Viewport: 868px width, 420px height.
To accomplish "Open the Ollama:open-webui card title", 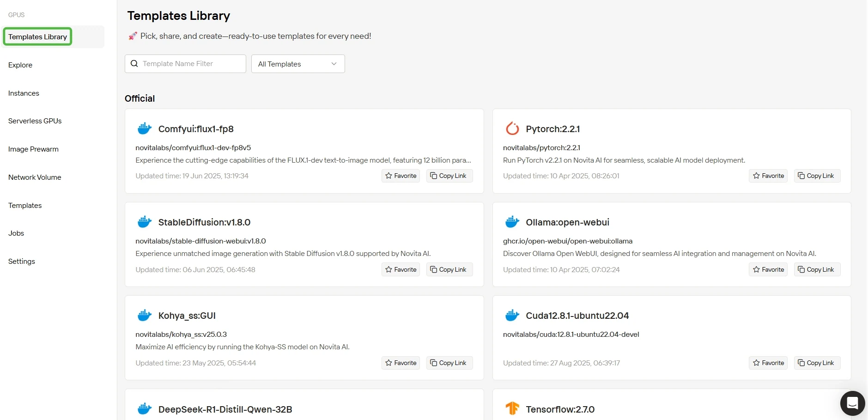I will pos(568,222).
